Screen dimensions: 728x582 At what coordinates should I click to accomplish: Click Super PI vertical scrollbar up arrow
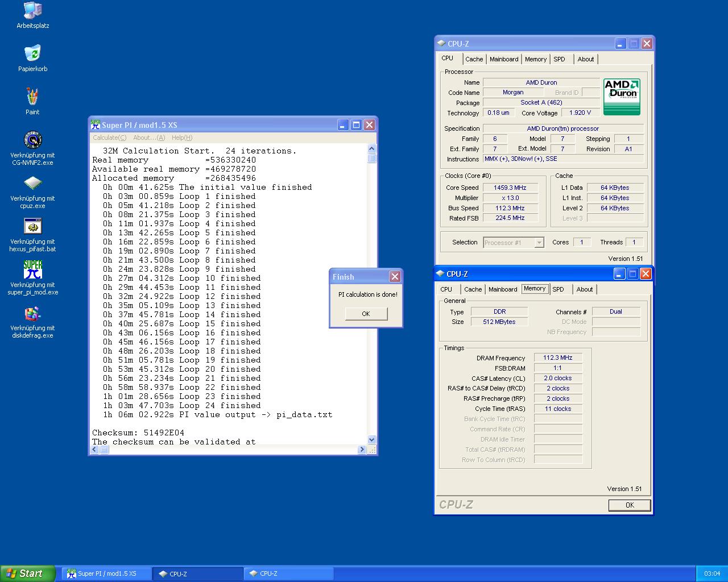coord(372,149)
